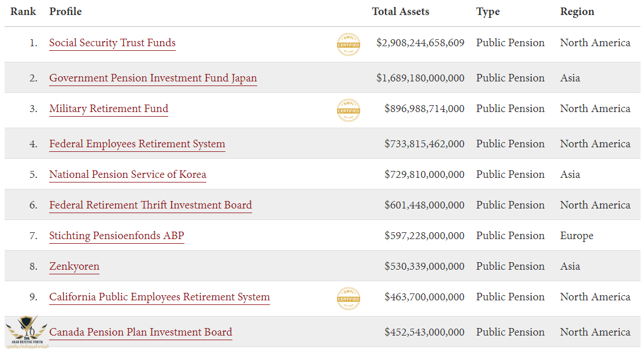Screen dimensions: 644x350
Task: Click SWFI Certified badge beside Military Retirement Fund
Action: 349,110
